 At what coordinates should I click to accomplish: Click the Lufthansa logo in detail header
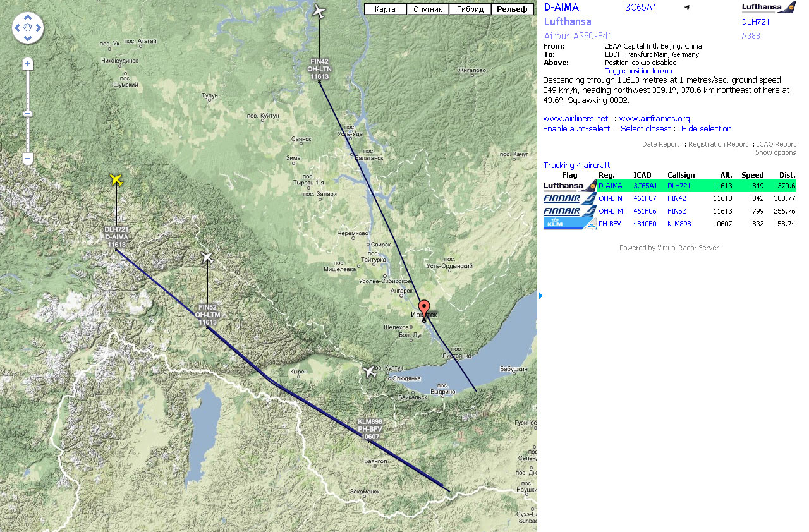pyautogui.click(x=769, y=8)
